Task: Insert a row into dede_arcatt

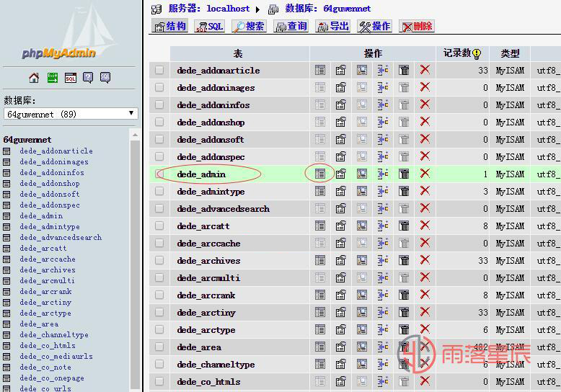Action: 383,226
